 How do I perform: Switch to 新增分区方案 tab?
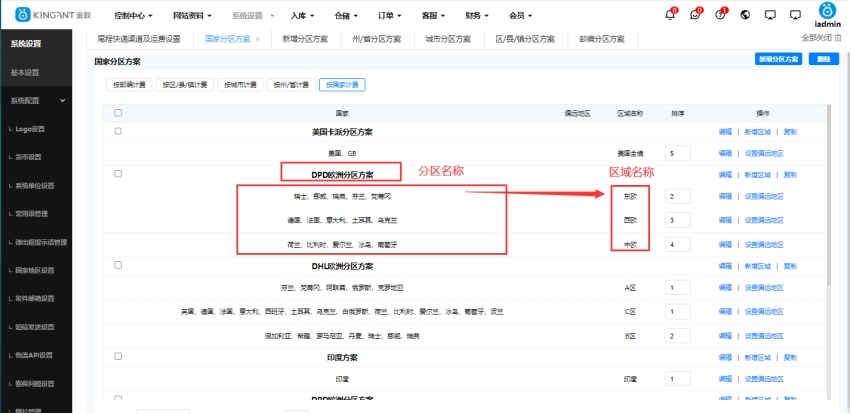click(305, 39)
